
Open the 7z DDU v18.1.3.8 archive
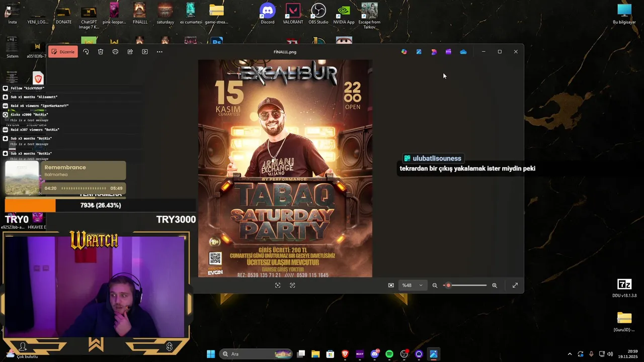pyautogui.click(x=624, y=288)
